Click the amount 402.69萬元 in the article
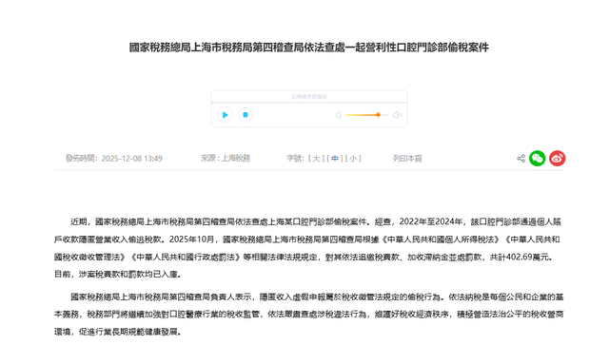 pyautogui.click(x=527, y=257)
